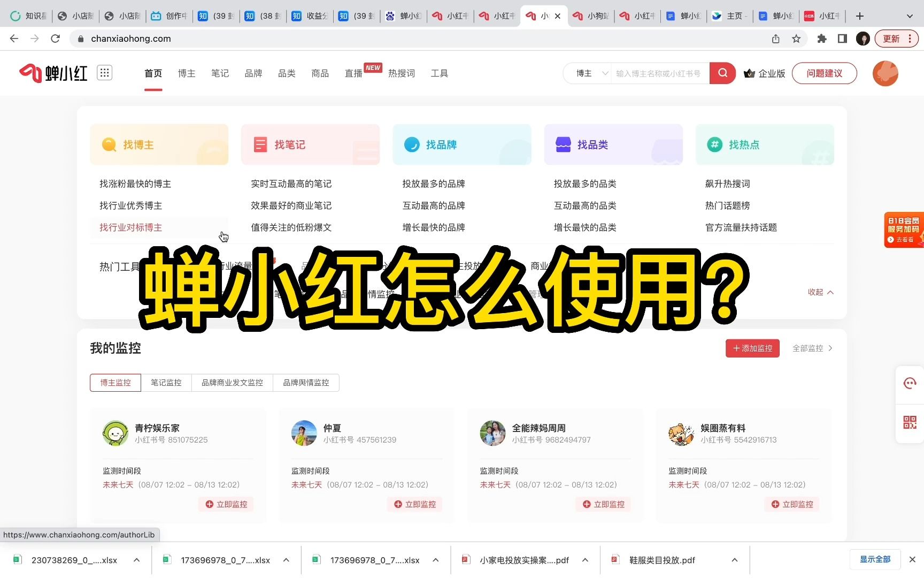The width and height of the screenshot is (924, 578).
Task: Open user avatar in site header
Action: [885, 73]
